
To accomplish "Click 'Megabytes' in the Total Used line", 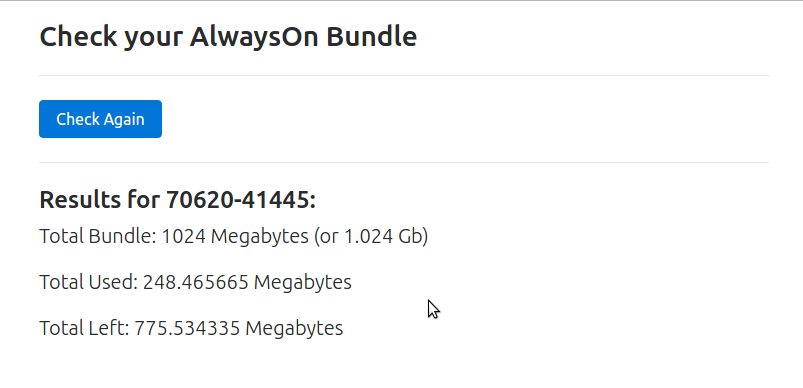I will 303,282.
